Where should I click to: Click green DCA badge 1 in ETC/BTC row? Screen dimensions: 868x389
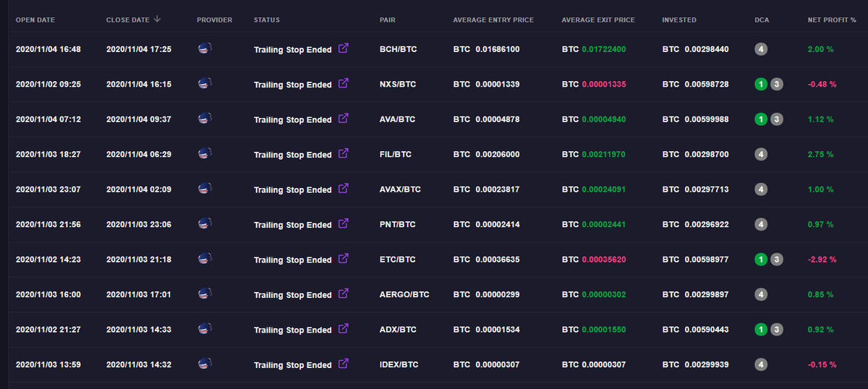[x=761, y=259]
